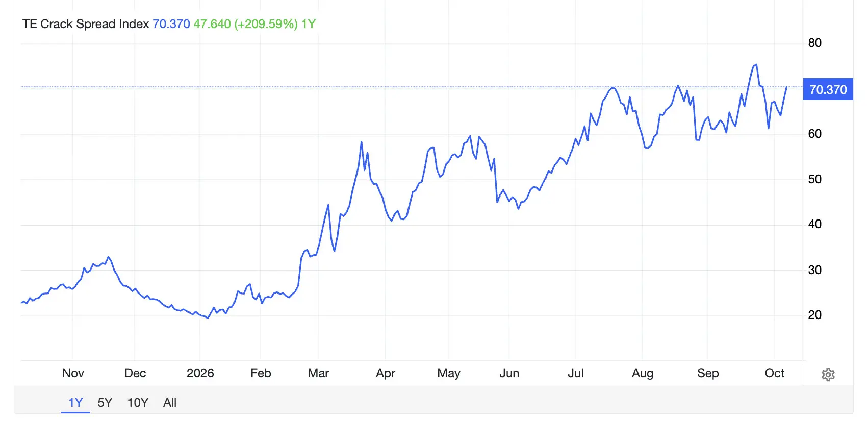This screenshot has height=440, width=868.
Task: Click the 60 y-axis label
Action: pos(815,134)
